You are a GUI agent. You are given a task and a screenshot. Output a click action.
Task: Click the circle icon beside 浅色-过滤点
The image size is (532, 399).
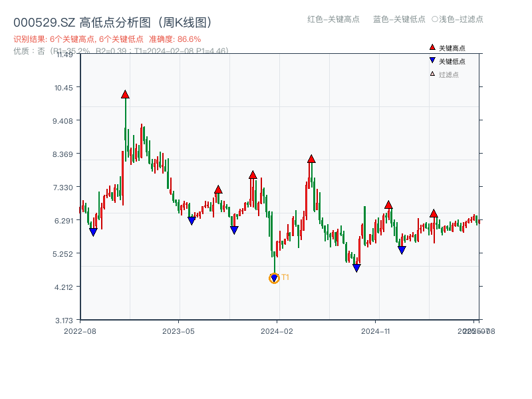coord(435,19)
